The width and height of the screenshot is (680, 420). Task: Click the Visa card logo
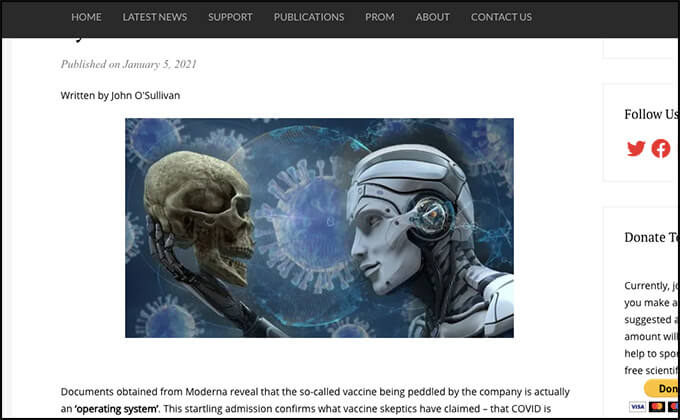638,407
